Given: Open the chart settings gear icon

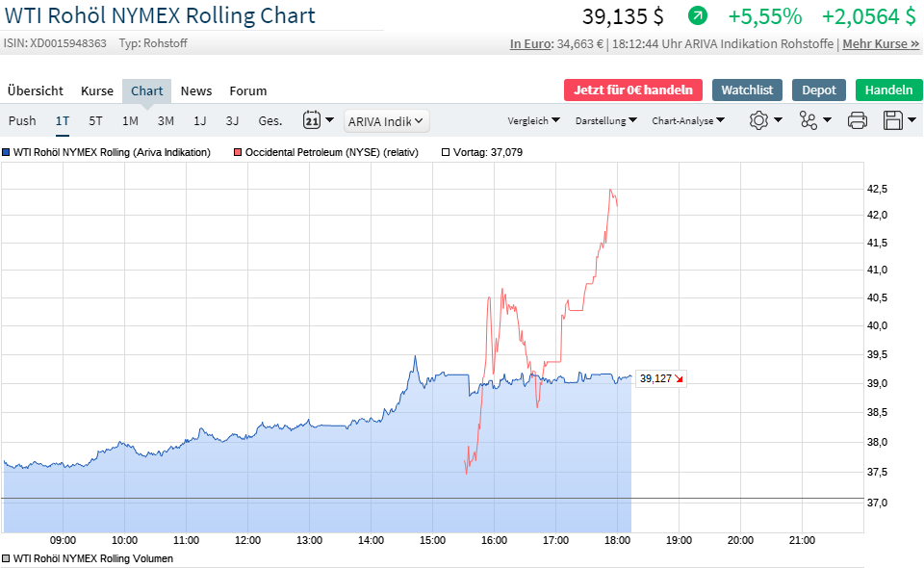Looking at the screenshot, I should click(759, 120).
